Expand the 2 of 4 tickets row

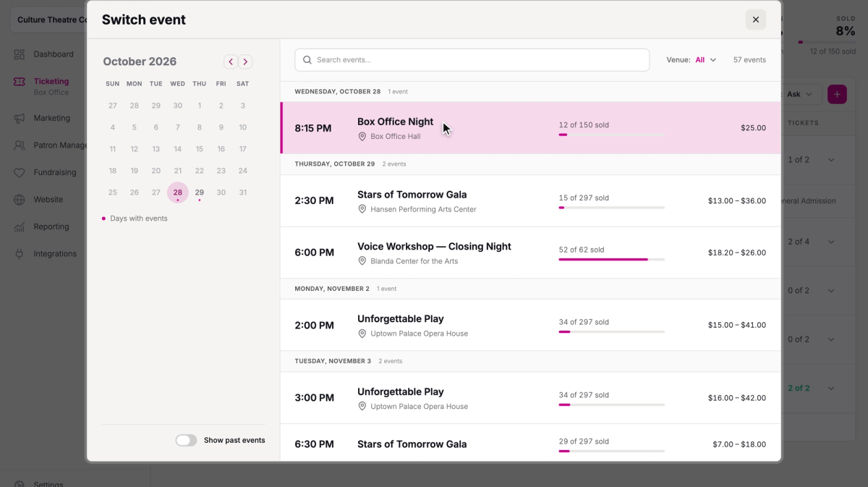pos(831,242)
